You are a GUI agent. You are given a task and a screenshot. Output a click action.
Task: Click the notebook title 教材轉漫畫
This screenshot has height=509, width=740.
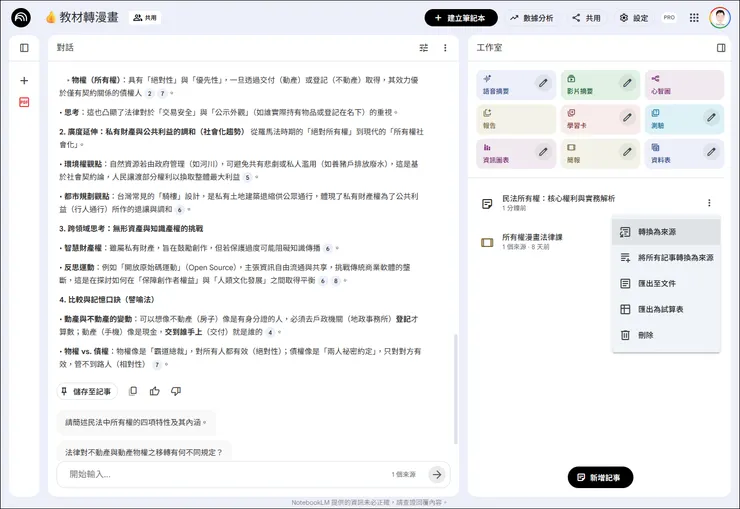pos(88,17)
